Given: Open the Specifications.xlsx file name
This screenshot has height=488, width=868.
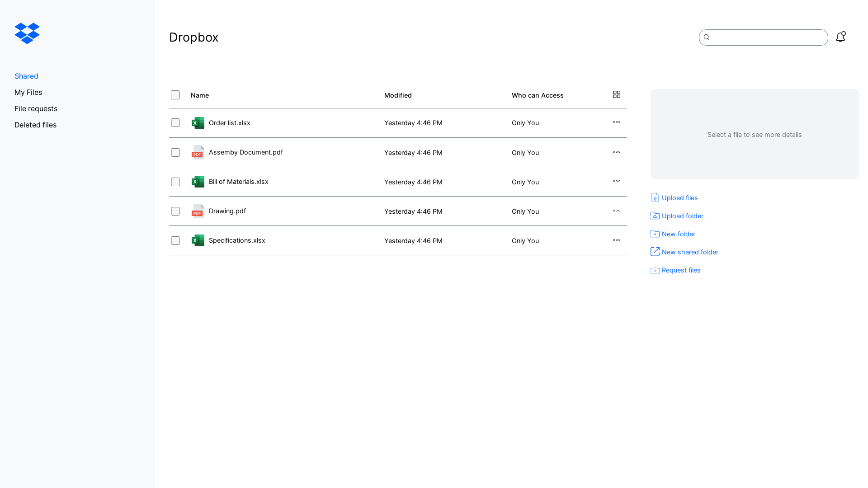Looking at the screenshot, I should tap(237, 240).
